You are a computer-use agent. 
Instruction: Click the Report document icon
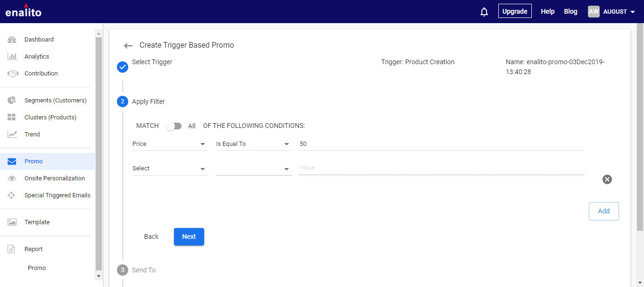click(x=11, y=249)
